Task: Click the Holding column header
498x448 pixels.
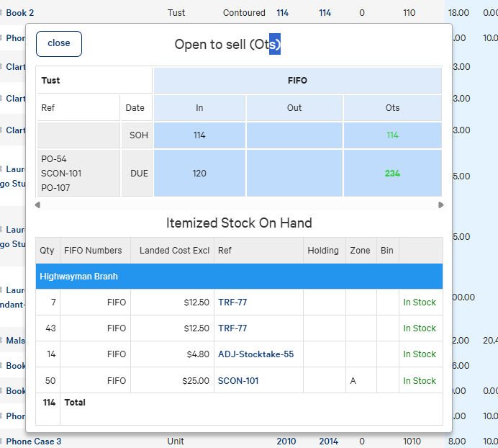Action: pyautogui.click(x=325, y=251)
